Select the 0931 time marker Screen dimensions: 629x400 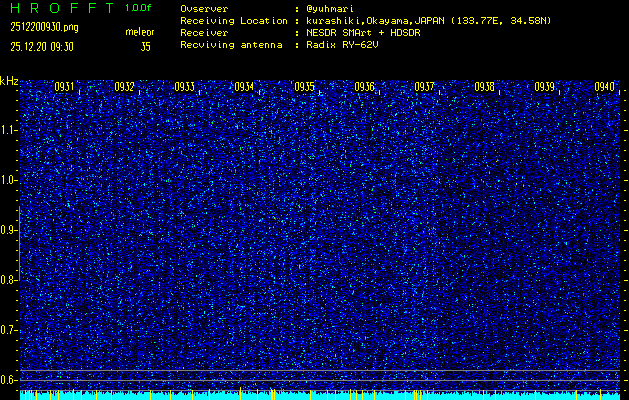click(x=64, y=87)
